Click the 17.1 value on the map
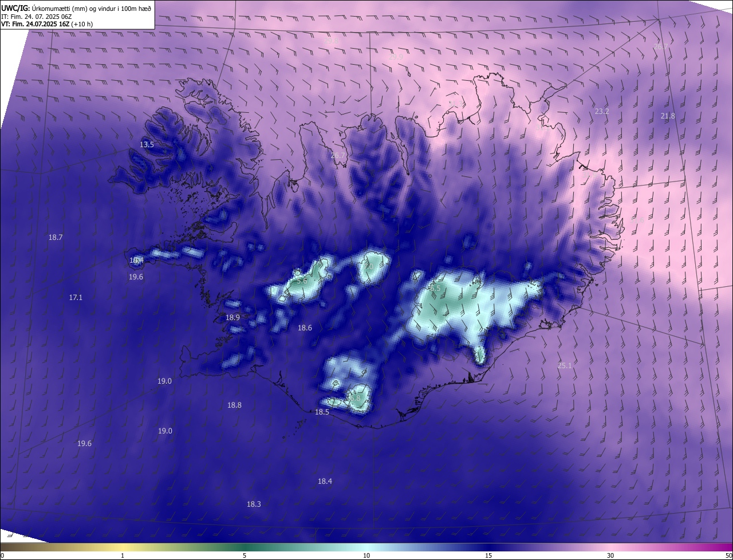 76,297
